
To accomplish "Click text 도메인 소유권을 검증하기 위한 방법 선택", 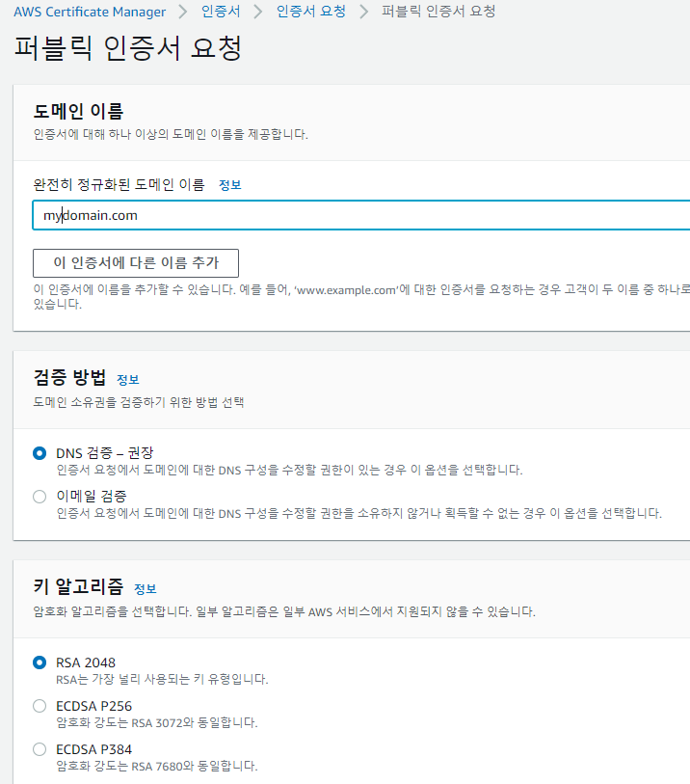I will click(x=139, y=402).
